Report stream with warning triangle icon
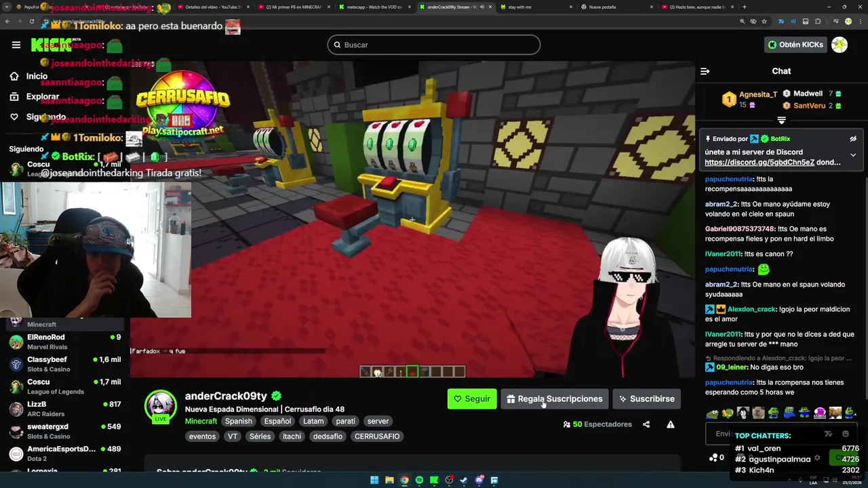Viewport: 868px width, 488px height. click(x=671, y=424)
